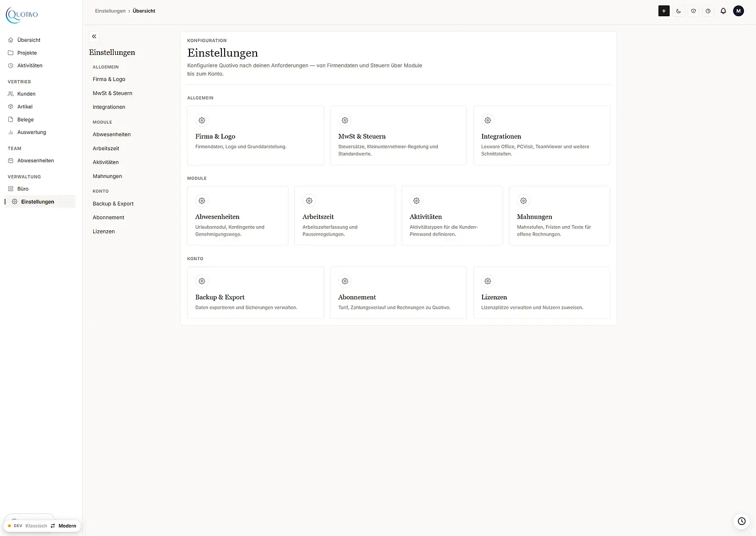Image resolution: width=756 pixels, height=536 pixels.
Task: Open the Mahnungen module card
Action: pyautogui.click(x=559, y=216)
